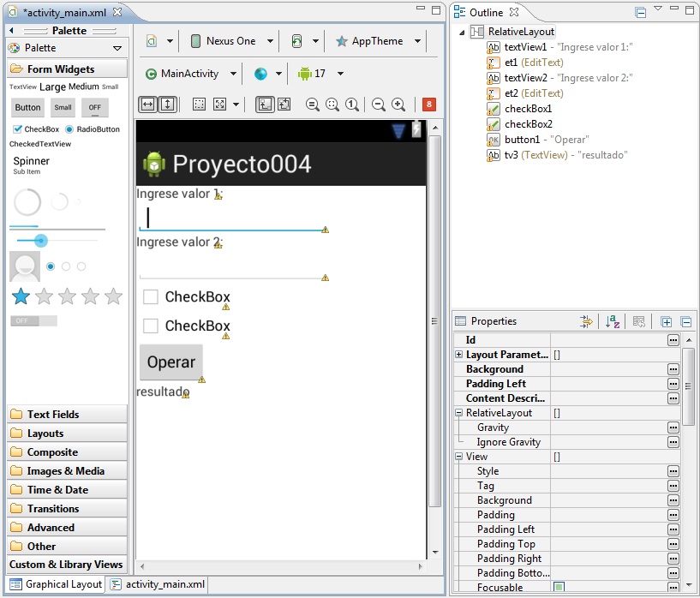This screenshot has width=700, height=598.
Task: Select the SeekBar widget in palette
Action: (57, 241)
